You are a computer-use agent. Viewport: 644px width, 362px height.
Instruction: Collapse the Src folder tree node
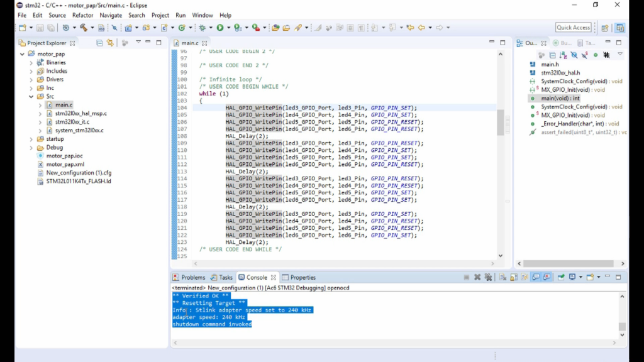(x=31, y=97)
